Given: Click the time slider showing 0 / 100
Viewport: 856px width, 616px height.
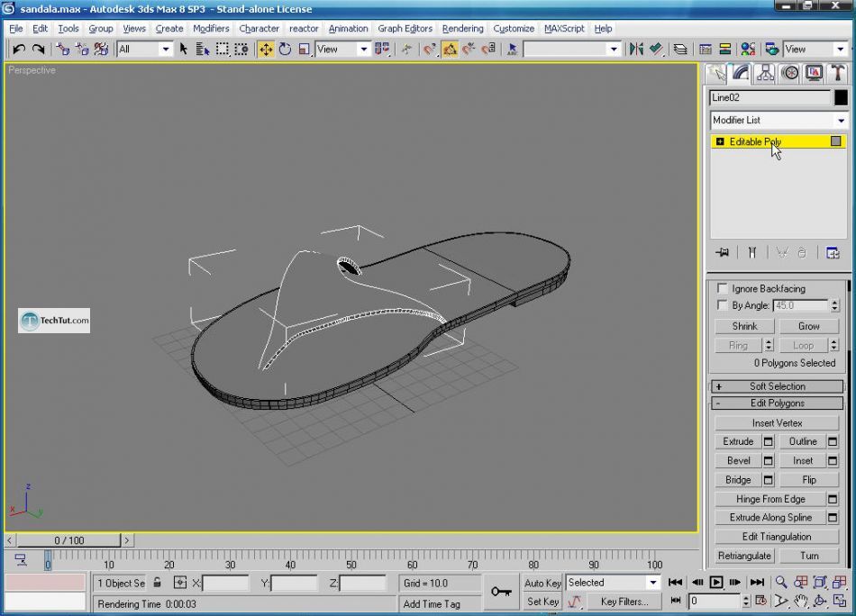Looking at the screenshot, I should (x=68, y=540).
